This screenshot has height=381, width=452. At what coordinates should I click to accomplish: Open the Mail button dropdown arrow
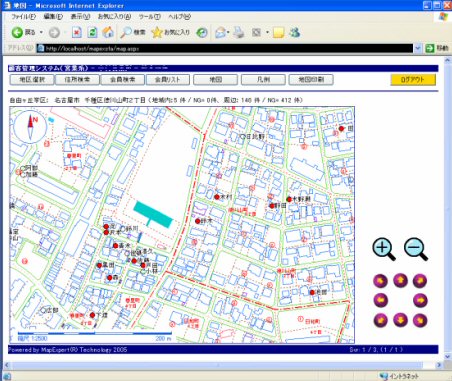228,32
